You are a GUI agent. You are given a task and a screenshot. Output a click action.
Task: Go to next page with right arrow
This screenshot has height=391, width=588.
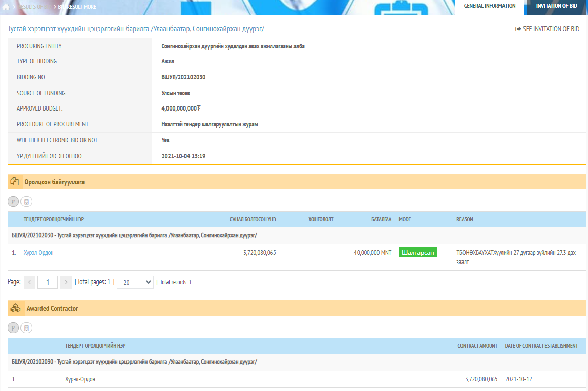66,282
